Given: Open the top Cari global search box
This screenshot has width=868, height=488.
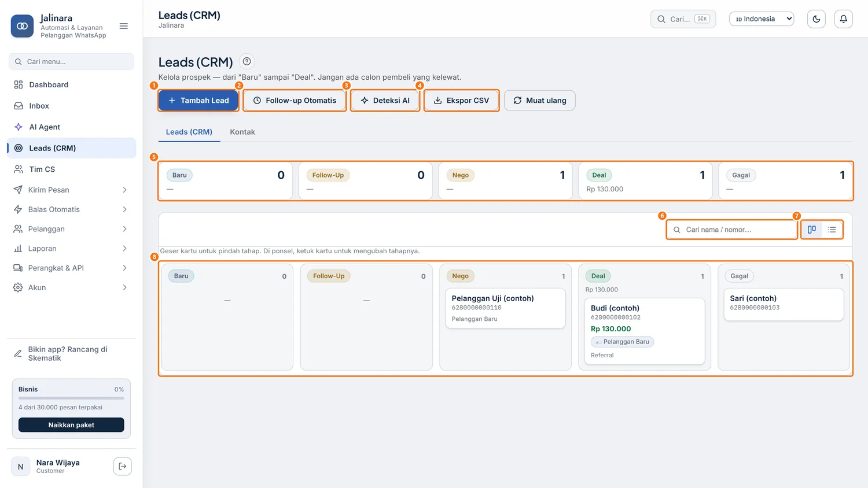Looking at the screenshot, I should [x=683, y=19].
